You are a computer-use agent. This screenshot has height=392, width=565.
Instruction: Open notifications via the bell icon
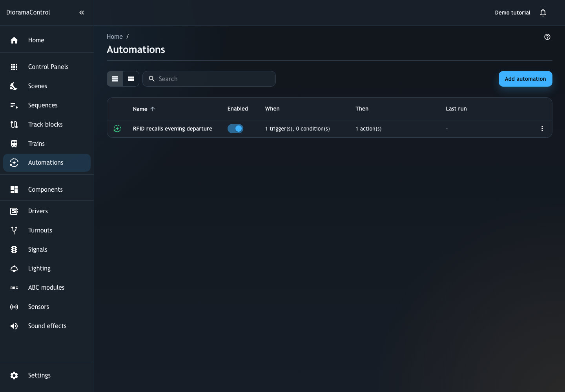tap(543, 13)
